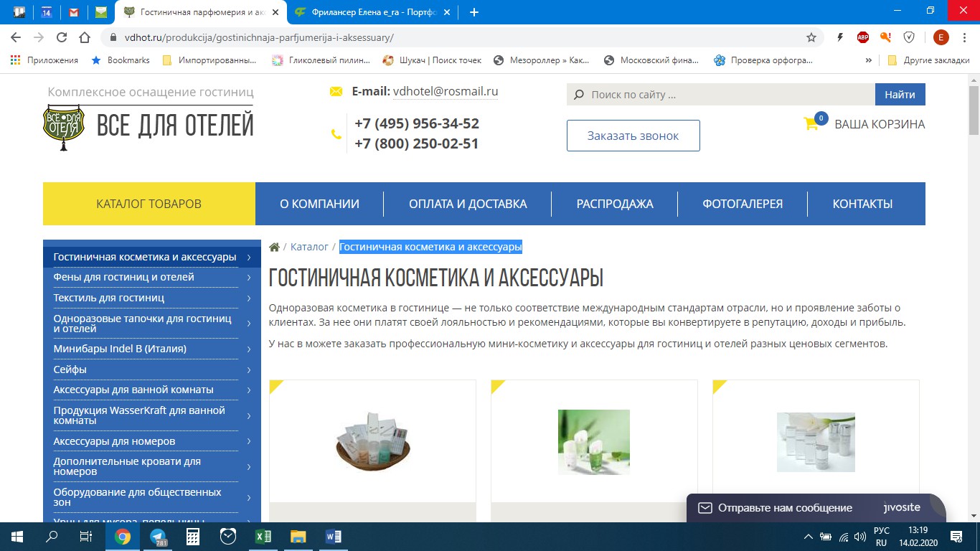Image resolution: width=980 pixels, height=551 pixels.
Task: Go back to the previous page
Action: [x=17, y=37]
